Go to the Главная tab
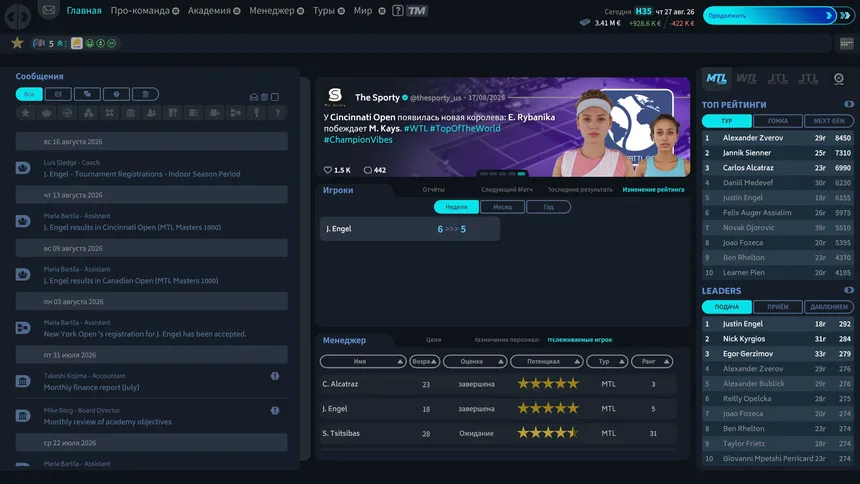The width and height of the screenshot is (860, 484). click(84, 10)
